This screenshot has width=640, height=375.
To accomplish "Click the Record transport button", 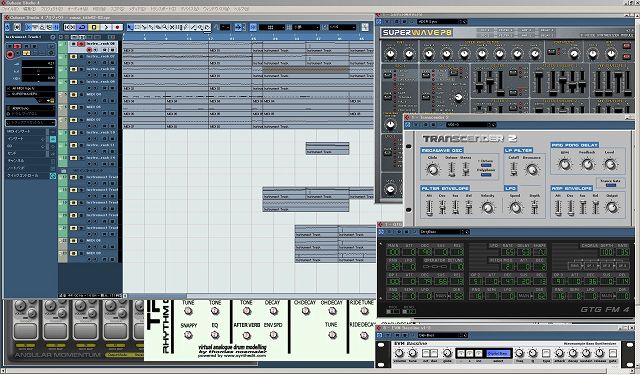I will click(118, 27).
